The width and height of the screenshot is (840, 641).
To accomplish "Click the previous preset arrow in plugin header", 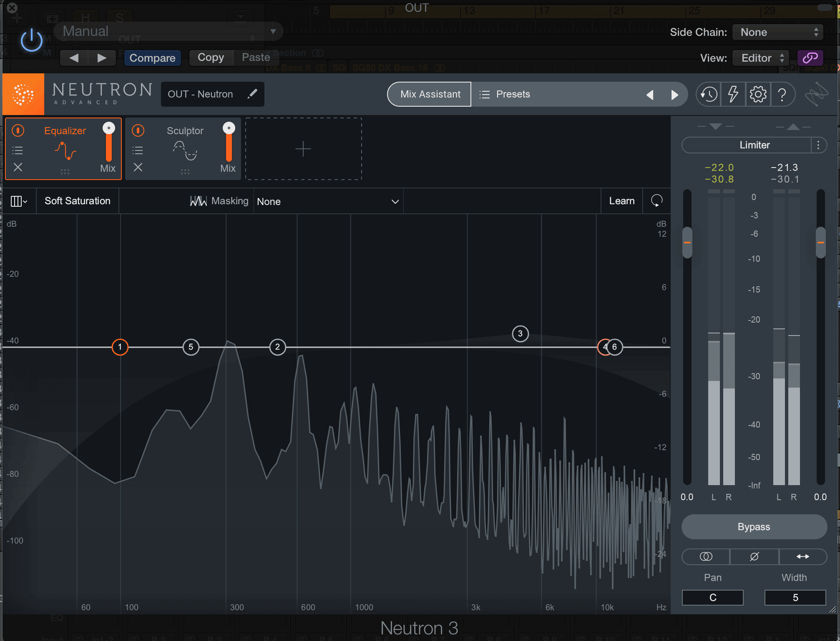I will point(74,58).
